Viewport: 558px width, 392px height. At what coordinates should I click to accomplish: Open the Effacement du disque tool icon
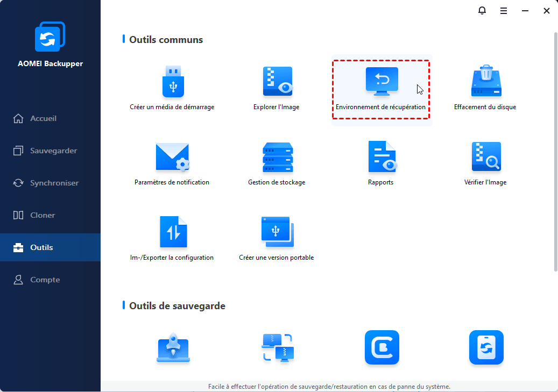click(486, 81)
